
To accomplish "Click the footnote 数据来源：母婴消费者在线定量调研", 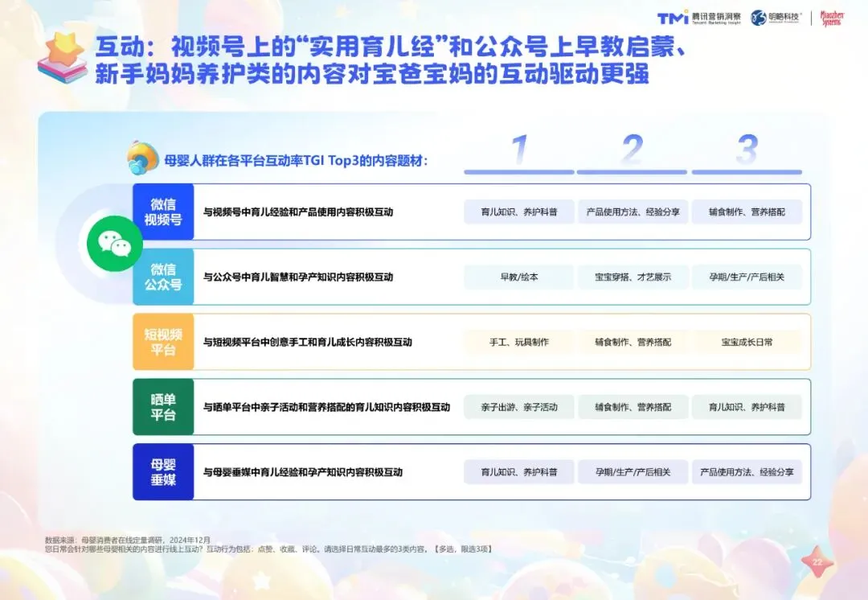I will tap(128, 540).
